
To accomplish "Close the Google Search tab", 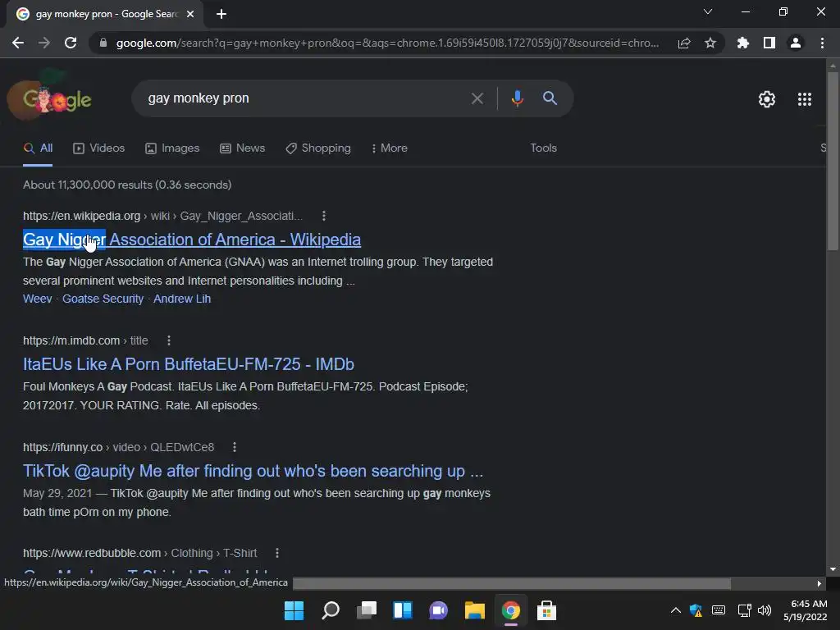I will pyautogui.click(x=190, y=14).
